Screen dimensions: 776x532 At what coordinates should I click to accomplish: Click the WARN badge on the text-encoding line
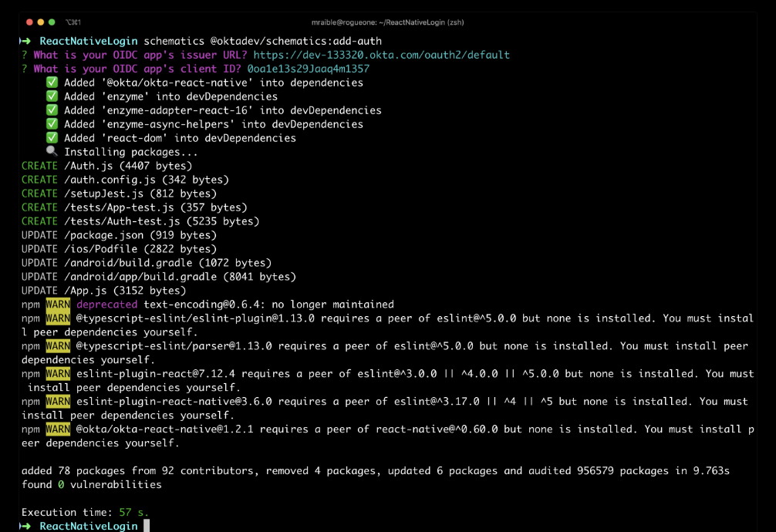tap(58, 305)
